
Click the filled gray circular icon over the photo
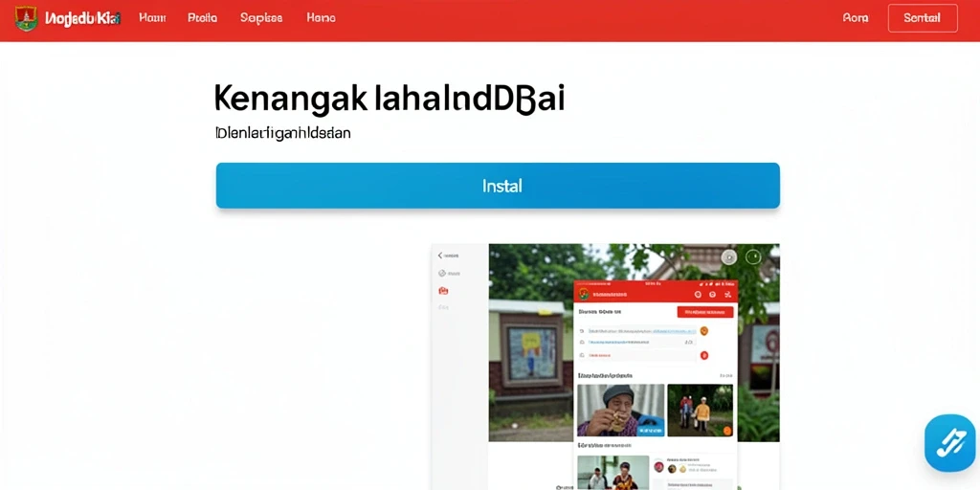coord(728,256)
